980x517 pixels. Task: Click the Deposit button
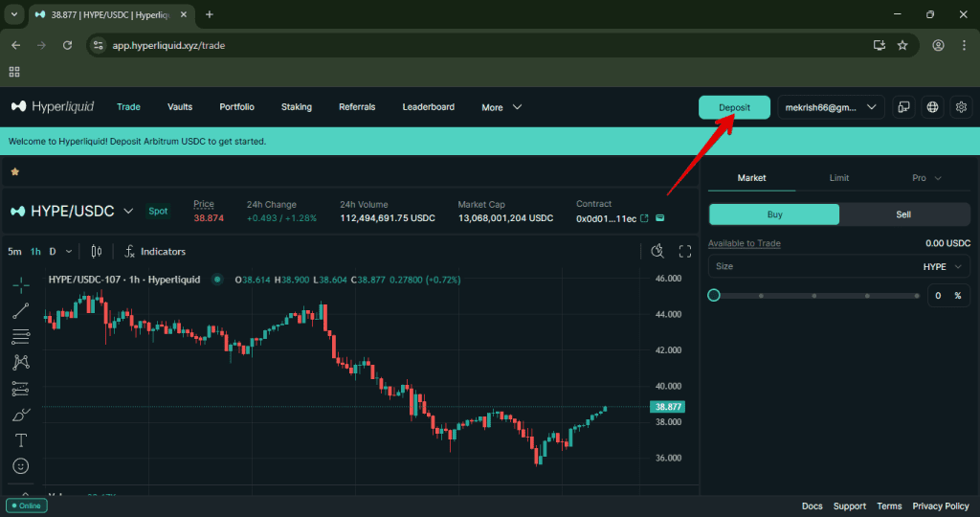pyautogui.click(x=734, y=107)
